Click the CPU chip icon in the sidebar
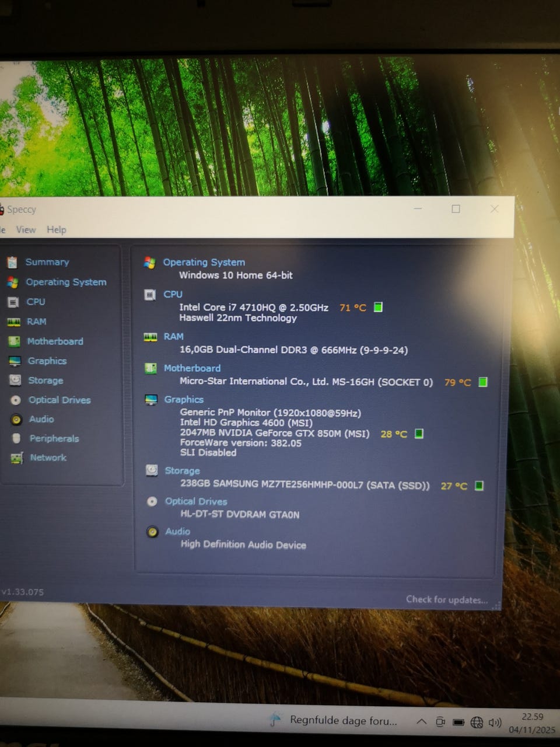This screenshot has height=747, width=560. [x=13, y=302]
